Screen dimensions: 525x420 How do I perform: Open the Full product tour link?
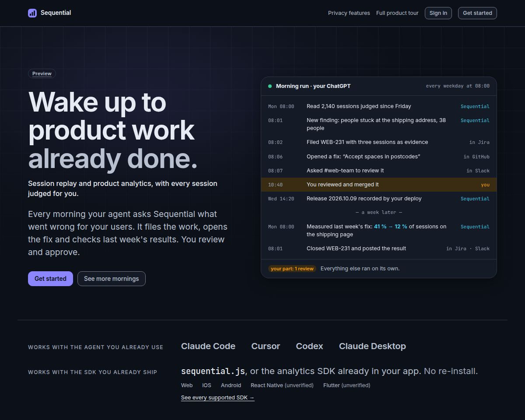click(397, 13)
